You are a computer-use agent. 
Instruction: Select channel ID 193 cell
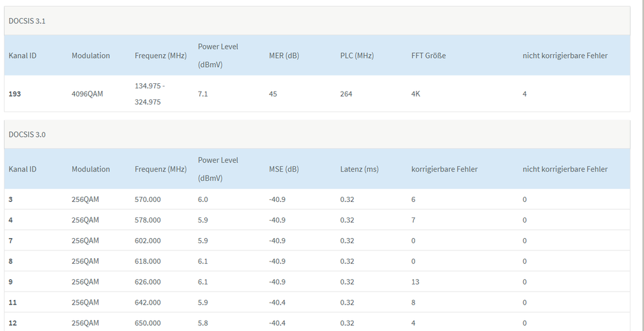15,94
